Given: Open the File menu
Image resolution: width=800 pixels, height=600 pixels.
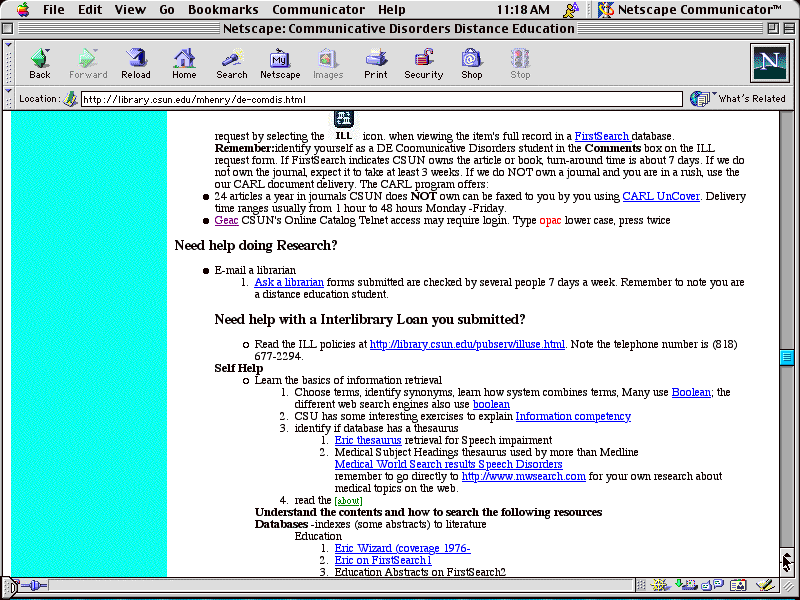Looking at the screenshot, I should tap(54, 9).
